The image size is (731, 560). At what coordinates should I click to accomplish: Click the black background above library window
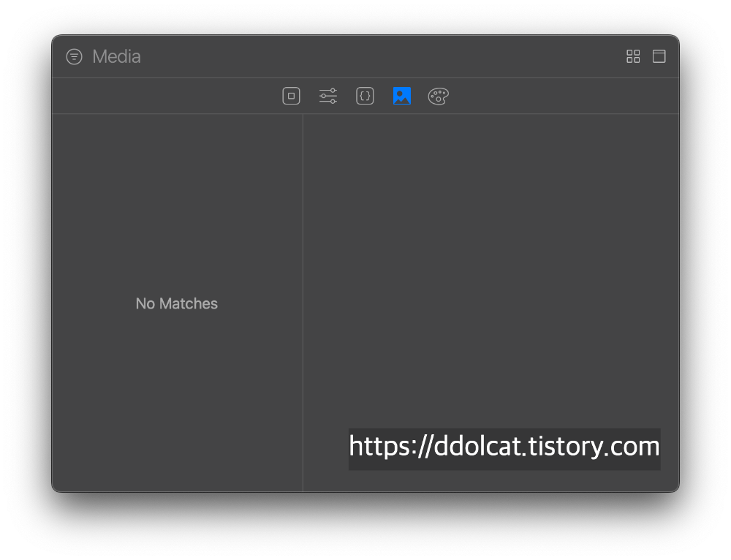[x=365, y=16]
